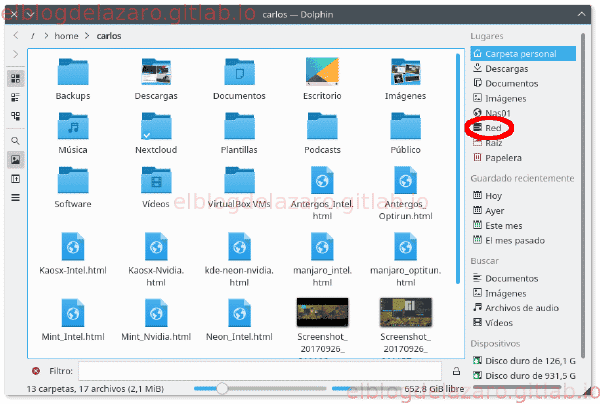Close the filter bar with red X
The height and width of the screenshot is (404, 600).
pos(36,371)
